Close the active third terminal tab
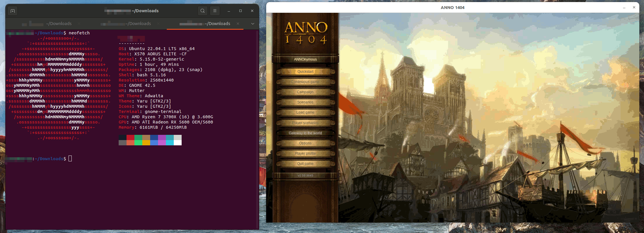 (238, 24)
